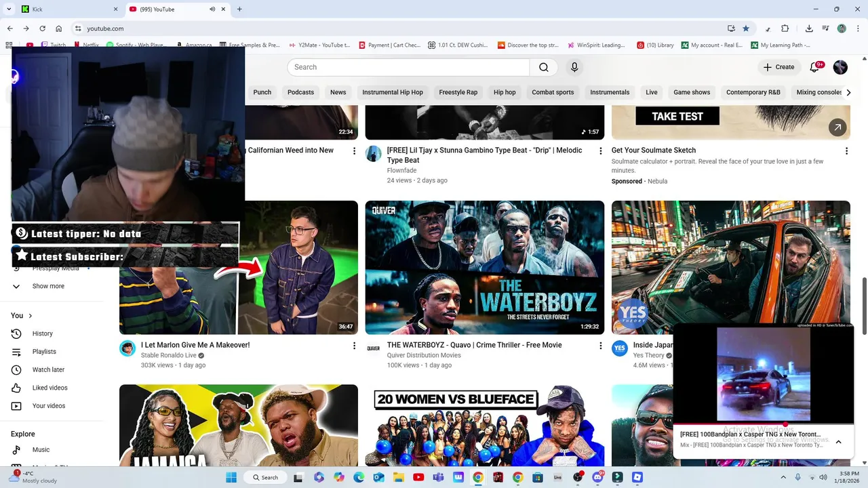This screenshot has height=488, width=868.
Task: Bookmark this page with star icon
Action: tap(746, 28)
